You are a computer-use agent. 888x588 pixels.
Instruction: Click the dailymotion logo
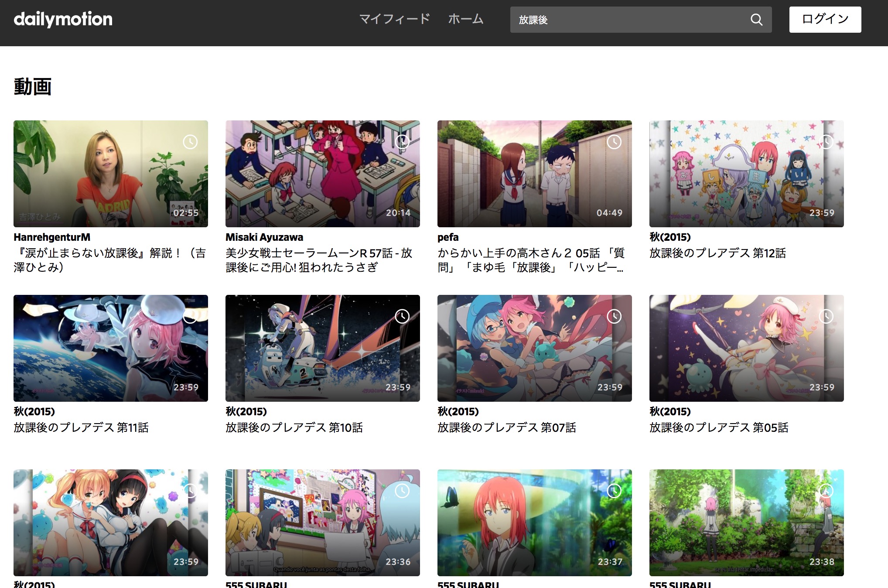[63, 19]
